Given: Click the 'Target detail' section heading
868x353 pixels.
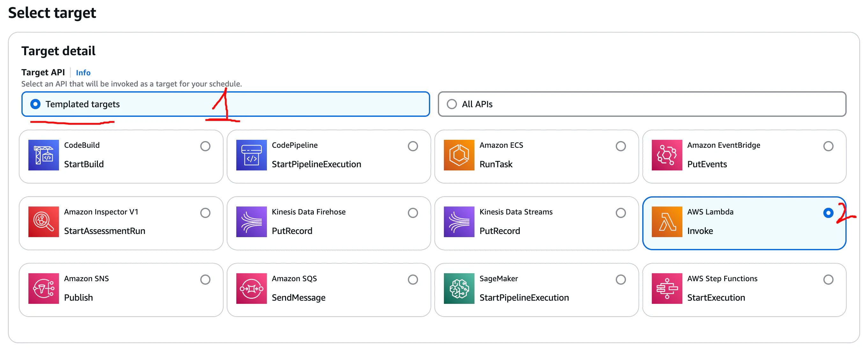Looking at the screenshot, I should tap(59, 51).
